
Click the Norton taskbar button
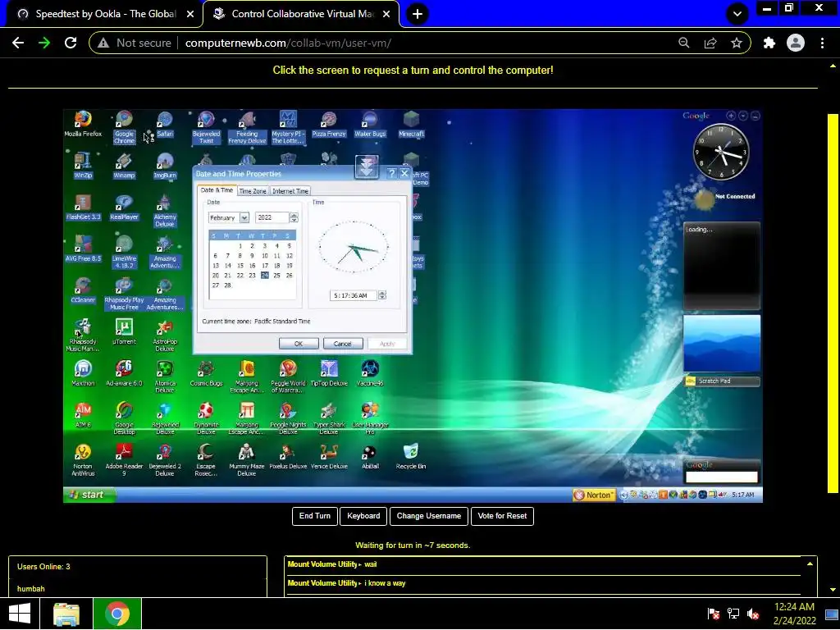pyautogui.click(x=594, y=495)
